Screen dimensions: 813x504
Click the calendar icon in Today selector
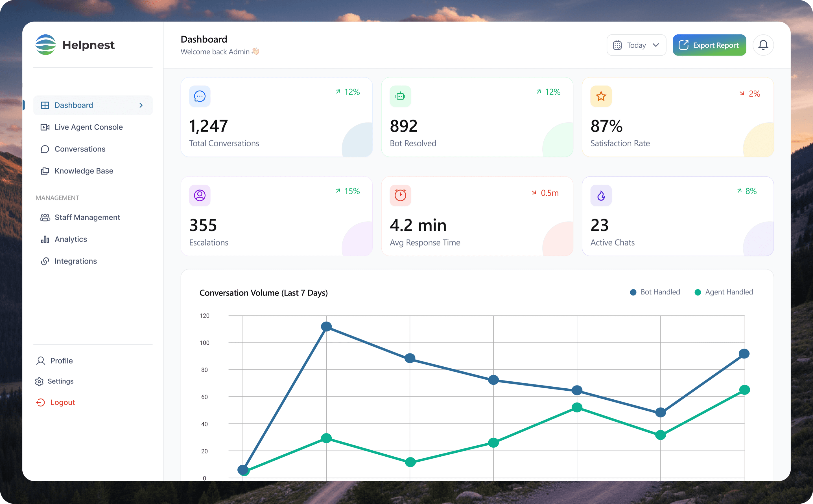click(x=617, y=45)
